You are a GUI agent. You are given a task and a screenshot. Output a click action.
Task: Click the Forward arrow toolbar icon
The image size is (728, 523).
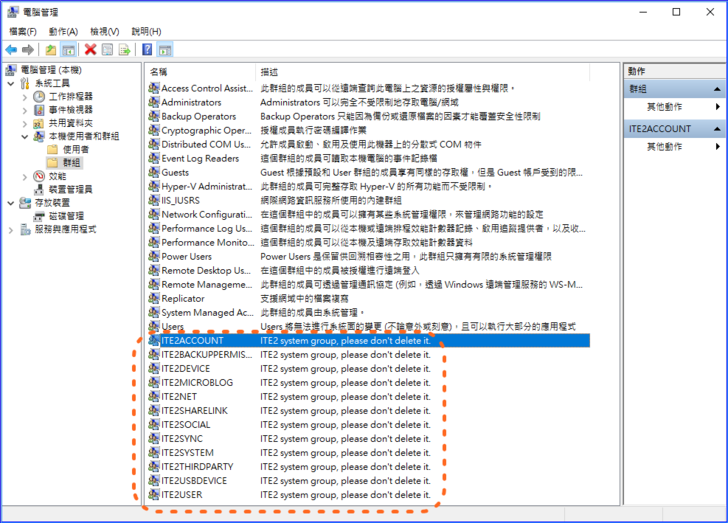click(x=28, y=50)
